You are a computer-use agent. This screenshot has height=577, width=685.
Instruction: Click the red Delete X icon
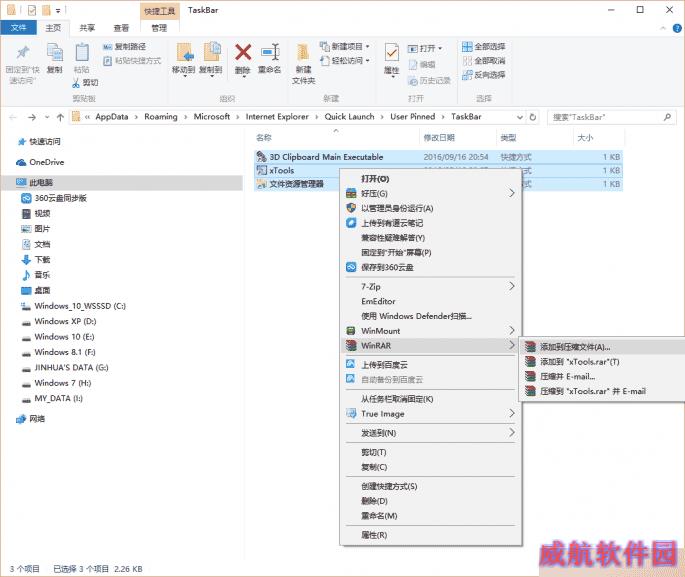pyautogui.click(x=243, y=52)
